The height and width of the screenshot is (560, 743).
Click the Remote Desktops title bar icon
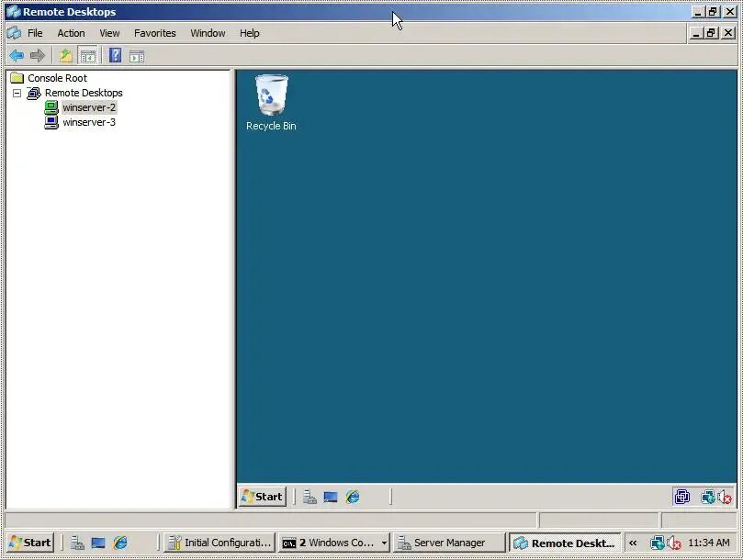(x=14, y=11)
